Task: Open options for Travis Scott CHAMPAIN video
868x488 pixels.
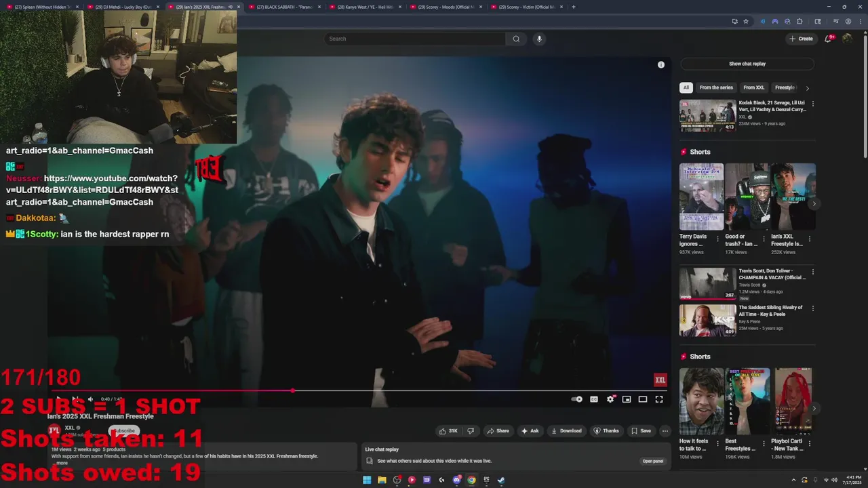Action: coord(812,272)
